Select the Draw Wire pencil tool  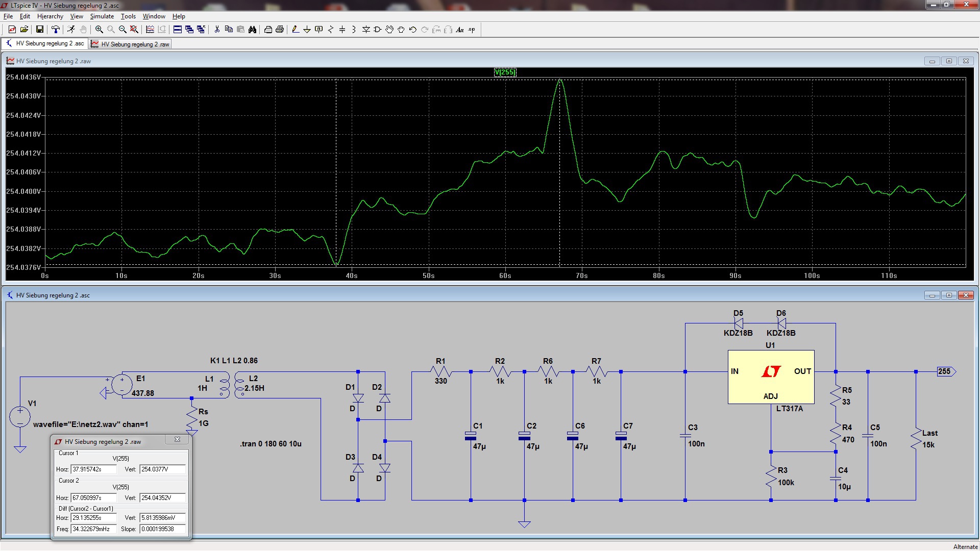(x=295, y=30)
